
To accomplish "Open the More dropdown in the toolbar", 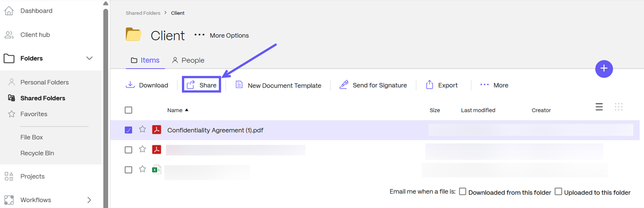I will [494, 85].
